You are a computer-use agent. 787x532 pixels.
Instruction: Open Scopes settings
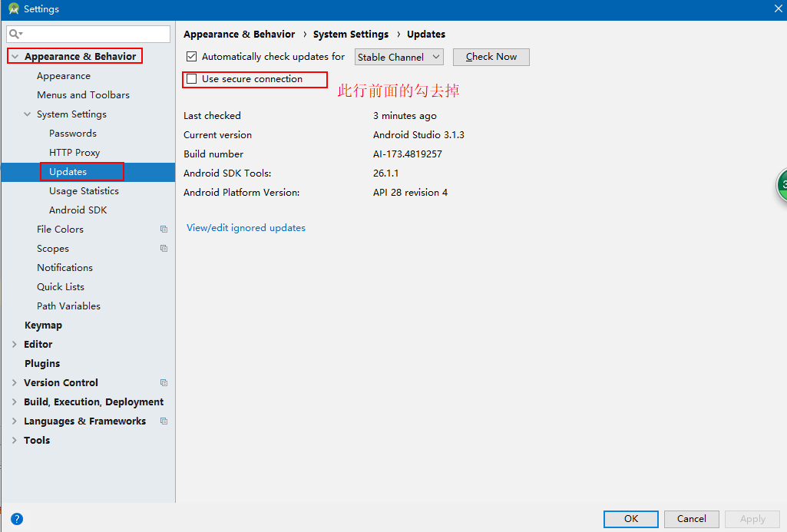click(x=53, y=249)
